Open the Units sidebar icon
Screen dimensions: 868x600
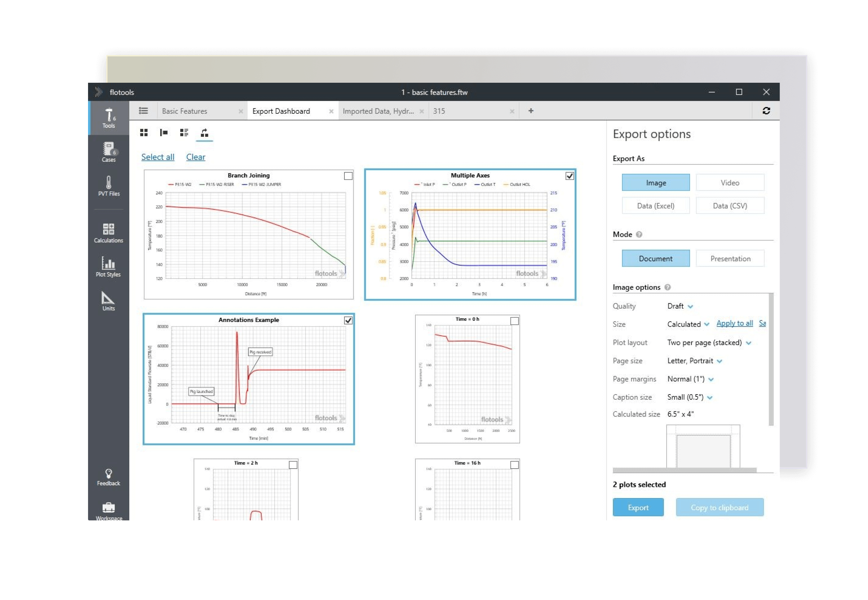point(109,301)
